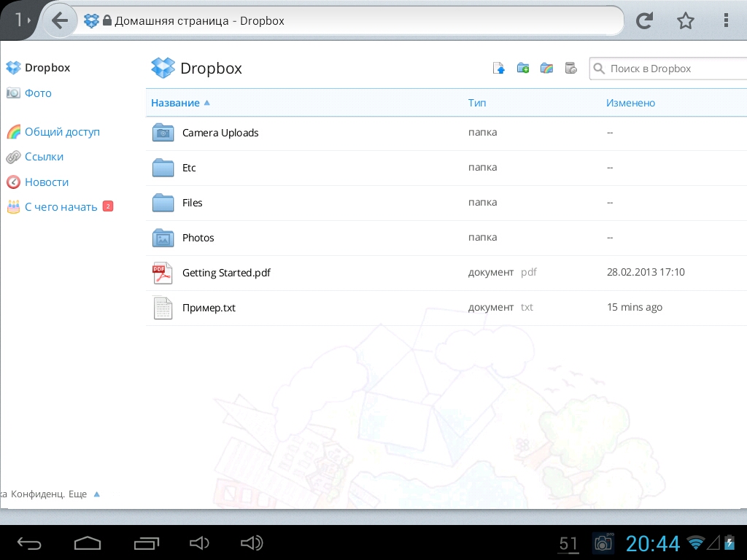Click the Etc folder icon
Screen dimensions: 747x560
click(x=163, y=168)
